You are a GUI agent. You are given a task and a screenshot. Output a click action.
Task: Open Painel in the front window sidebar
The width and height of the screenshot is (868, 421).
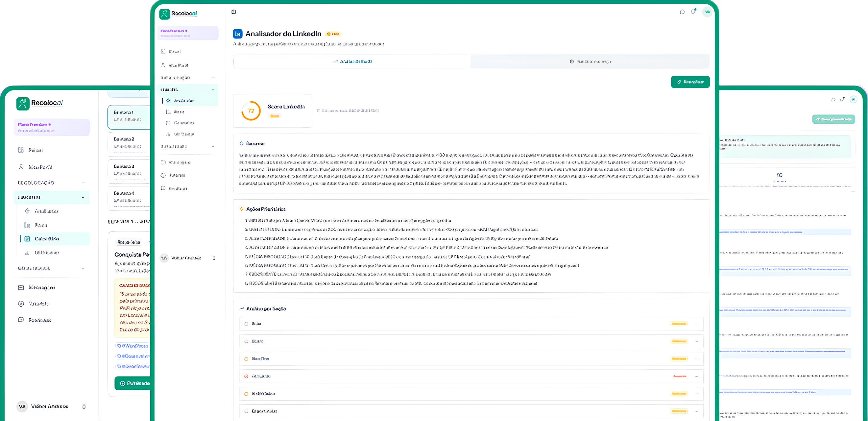click(171, 52)
